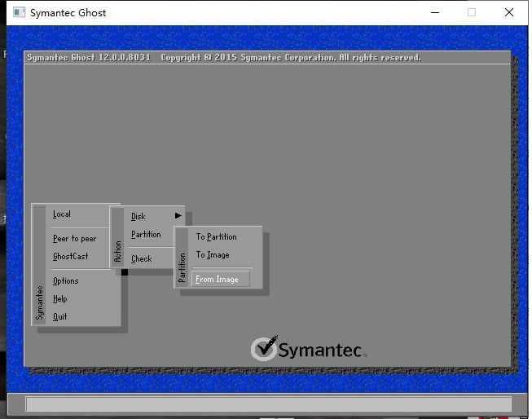
Task: Click the Symantec Ghost title bar icon
Action: (x=19, y=13)
